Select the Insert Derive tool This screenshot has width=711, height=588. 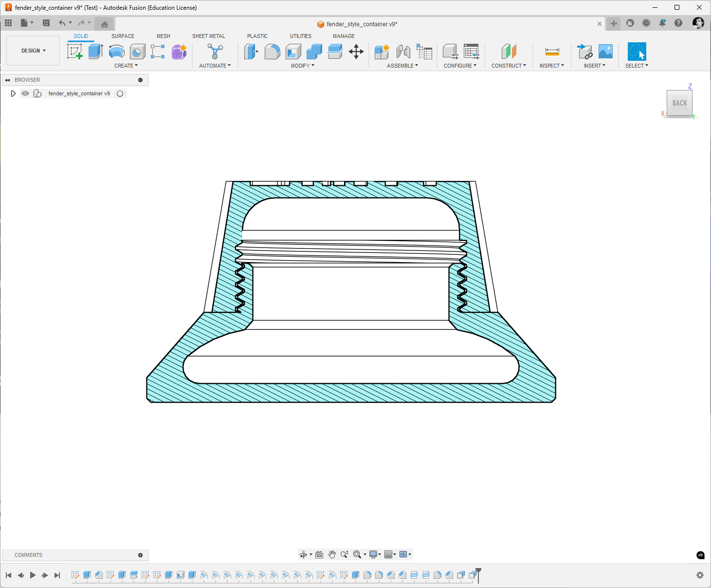[x=584, y=51]
